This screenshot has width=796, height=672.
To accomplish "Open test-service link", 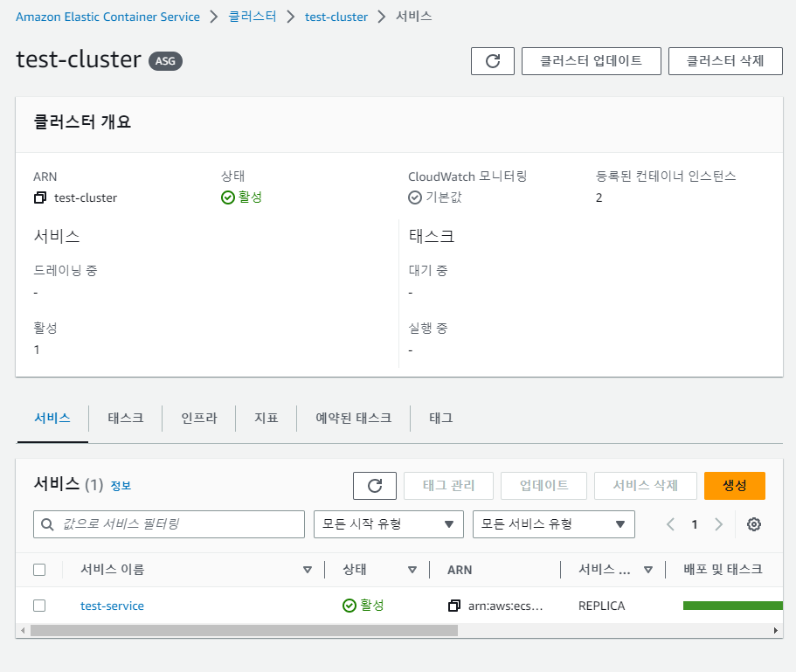I will (x=112, y=606).
